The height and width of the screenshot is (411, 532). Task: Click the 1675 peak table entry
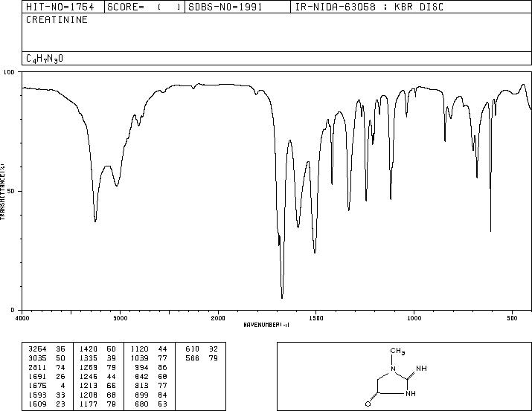point(38,386)
